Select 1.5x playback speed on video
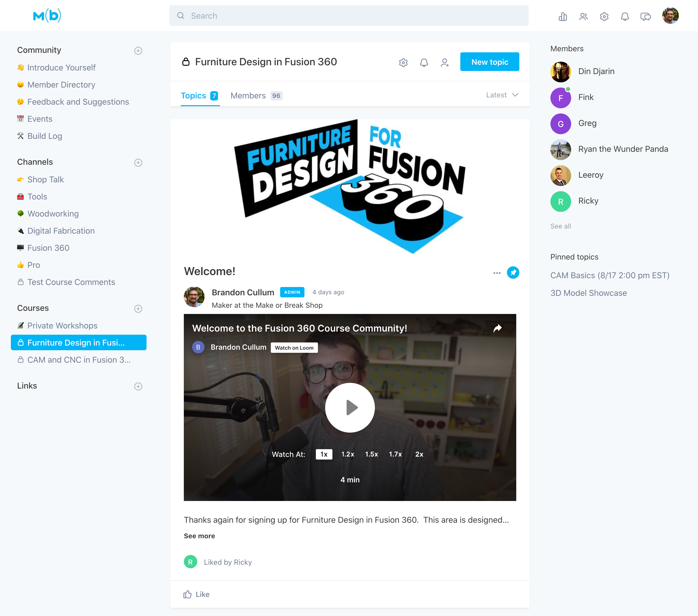Image resolution: width=698 pixels, height=616 pixels. coord(371,454)
